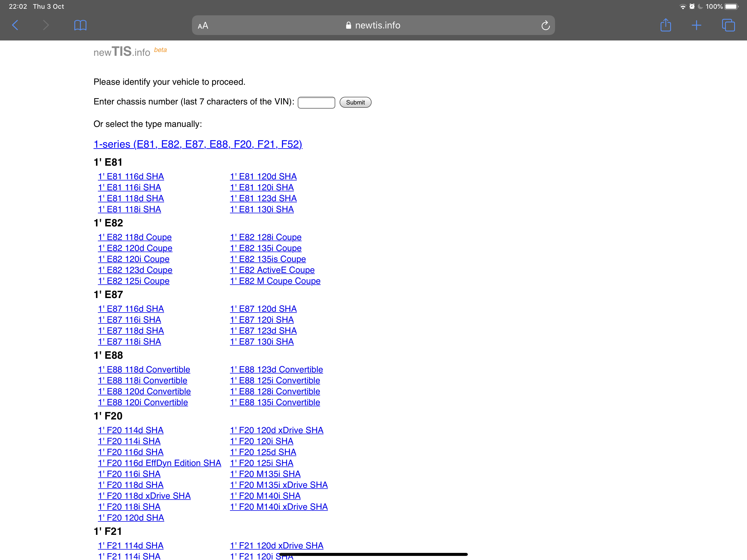
Task: Pick 1' F20 M135i xDrive SHA
Action: point(279,485)
